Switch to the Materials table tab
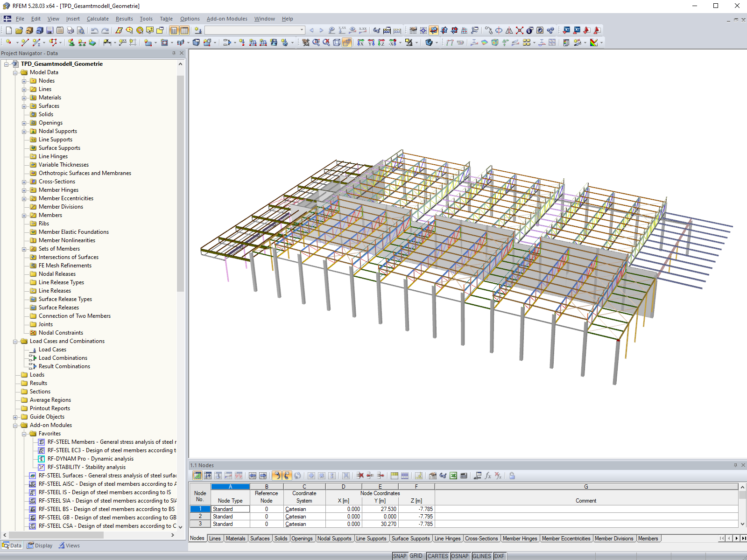Viewport: 747px width, 560px height. (x=235, y=539)
